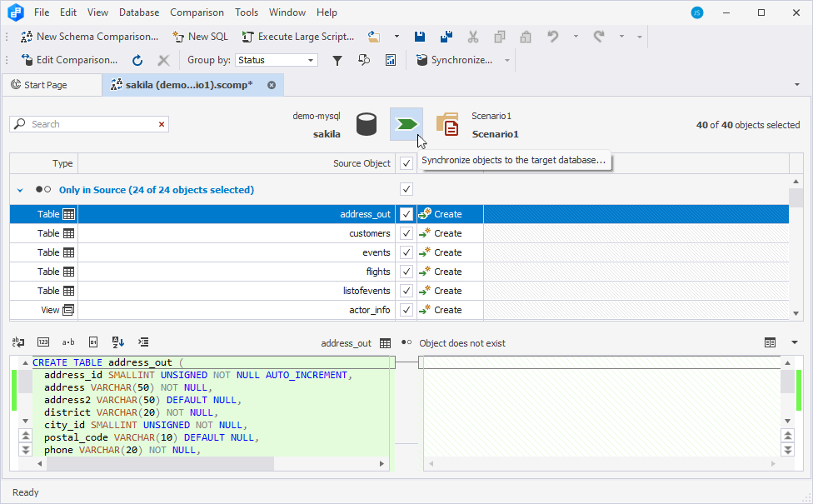
Task: Uncheck the customers row checkbox
Action: [x=406, y=233]
